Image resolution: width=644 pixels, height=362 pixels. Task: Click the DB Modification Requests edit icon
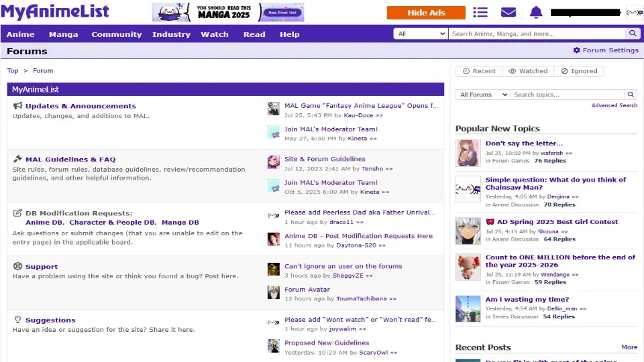(x=17, y=213)
